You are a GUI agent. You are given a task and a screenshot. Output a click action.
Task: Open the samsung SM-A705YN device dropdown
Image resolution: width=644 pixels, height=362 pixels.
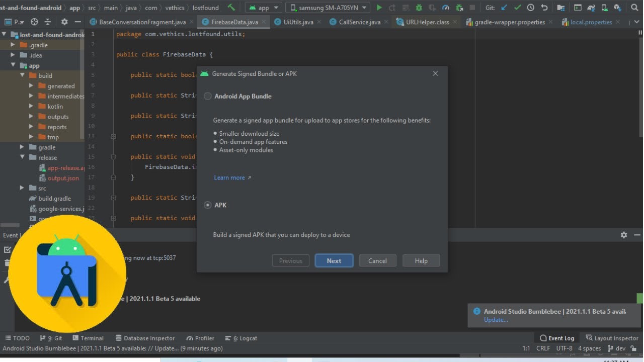click(x=328, y=8)
